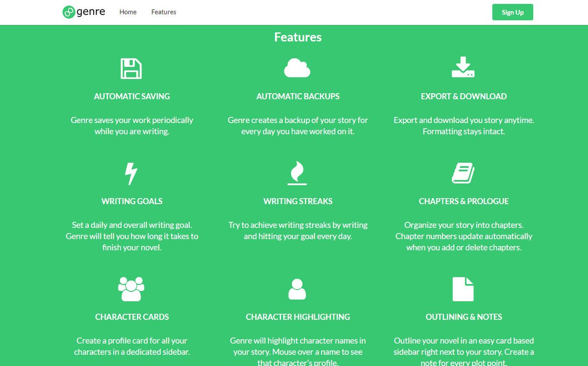588x366 pixels.
Task: Click the AUTOMATIC BACKUPS heading
Action: coord(298,97)
